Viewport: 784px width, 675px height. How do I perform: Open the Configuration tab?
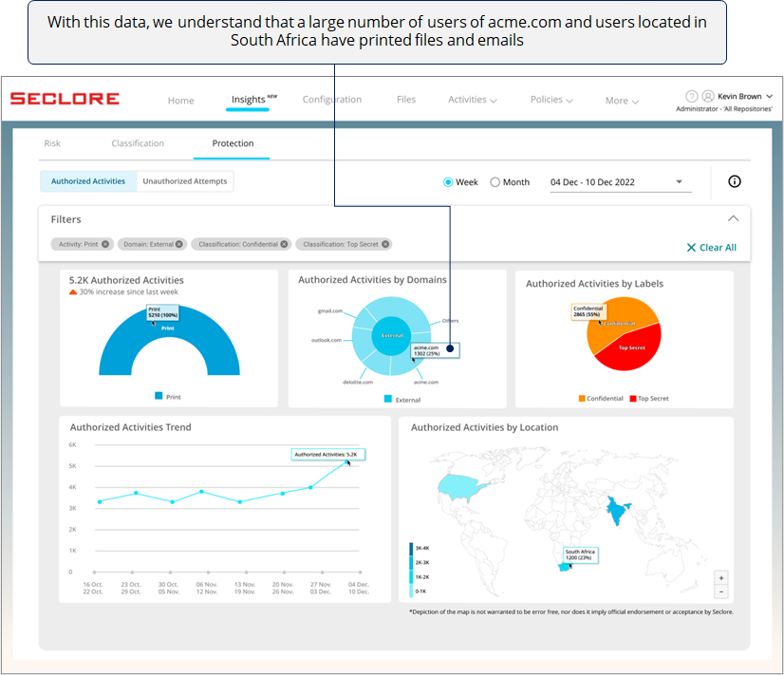pos(332,100)
